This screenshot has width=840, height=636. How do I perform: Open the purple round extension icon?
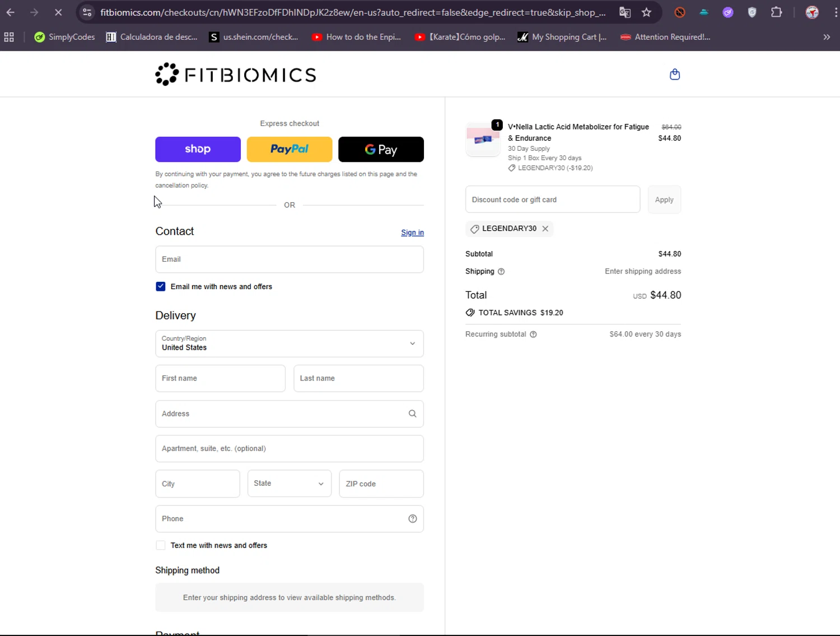728,12
